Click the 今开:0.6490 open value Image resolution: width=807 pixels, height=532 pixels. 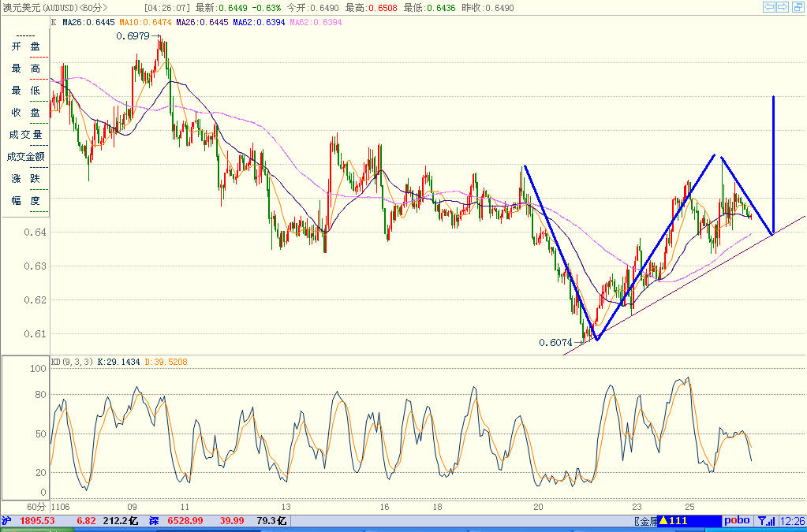coord(313,8)
